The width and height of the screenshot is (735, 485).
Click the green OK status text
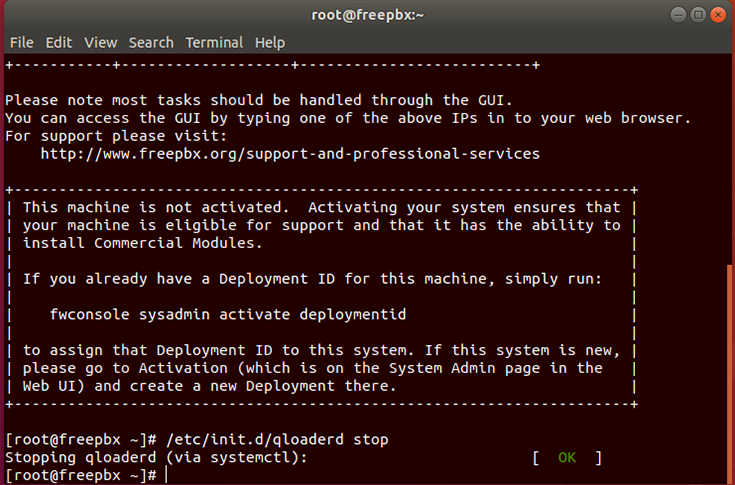tap(567, 458)
